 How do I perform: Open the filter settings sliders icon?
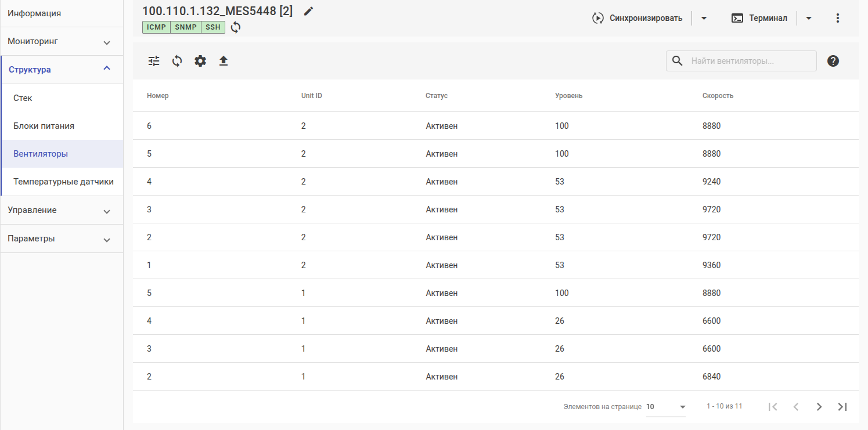click(154, 61)
